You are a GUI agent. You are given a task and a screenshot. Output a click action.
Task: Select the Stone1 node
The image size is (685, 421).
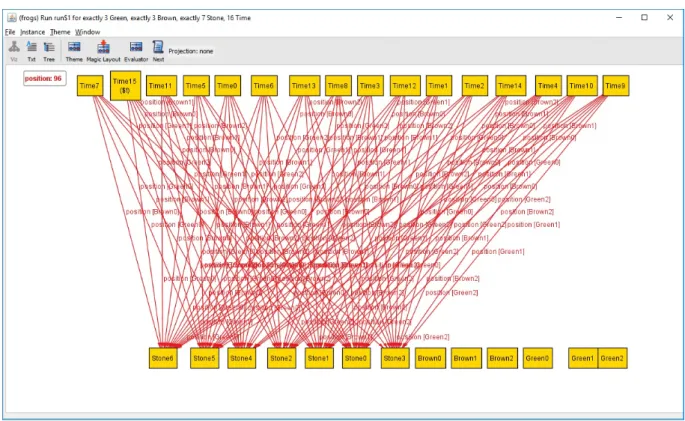coord(319,358)
